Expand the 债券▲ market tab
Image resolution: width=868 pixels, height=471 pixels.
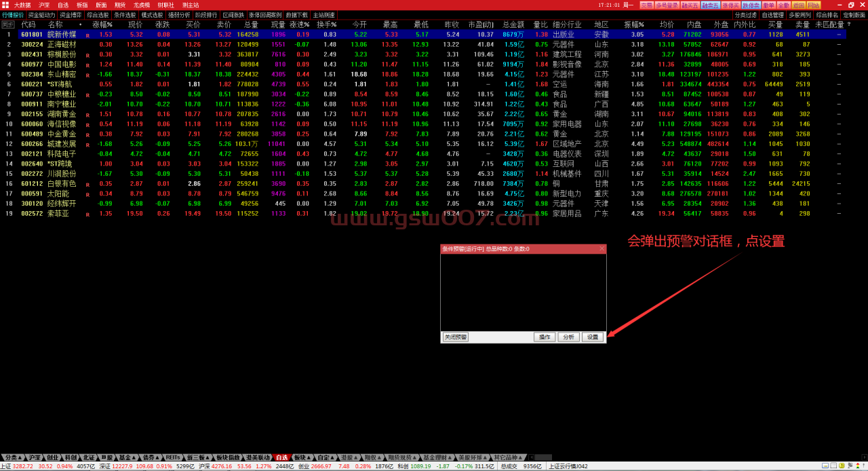pos(151,457)
